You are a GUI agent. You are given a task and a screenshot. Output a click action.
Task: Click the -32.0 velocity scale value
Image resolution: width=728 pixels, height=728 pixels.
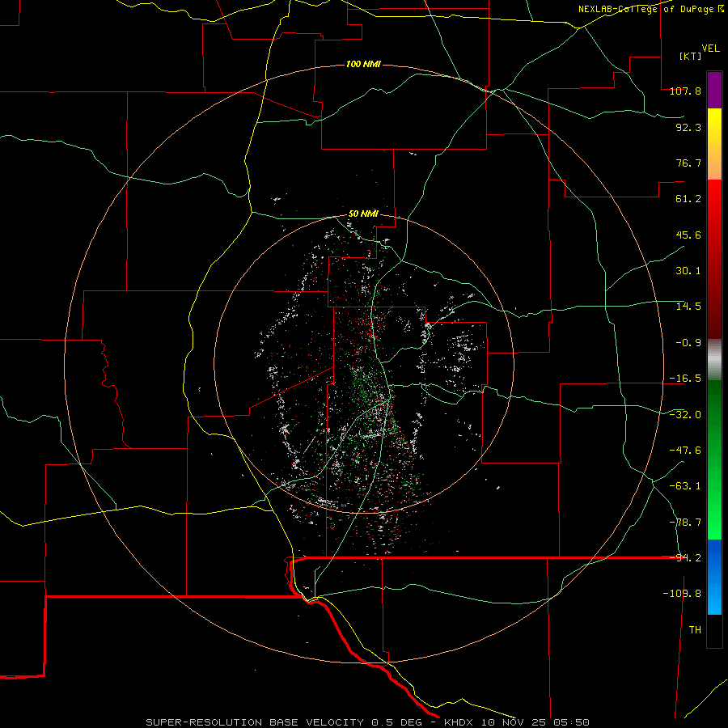(x=685, y=415)
